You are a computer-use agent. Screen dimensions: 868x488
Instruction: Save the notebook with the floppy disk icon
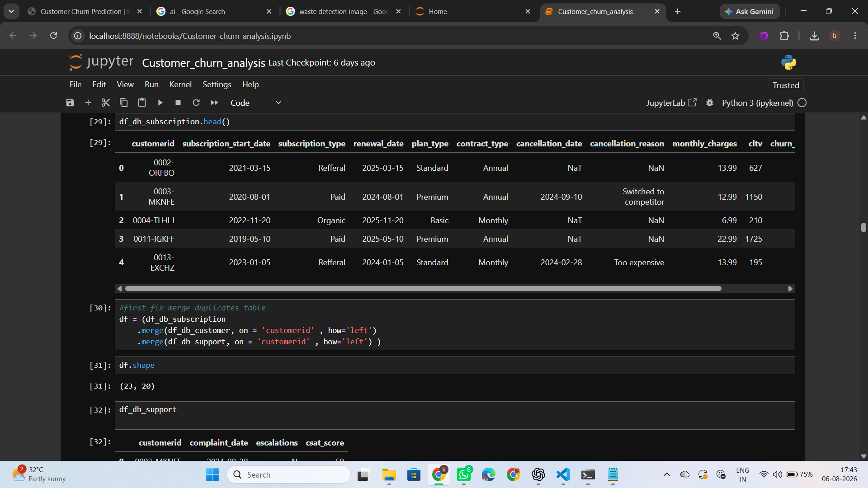pos(70,103)
